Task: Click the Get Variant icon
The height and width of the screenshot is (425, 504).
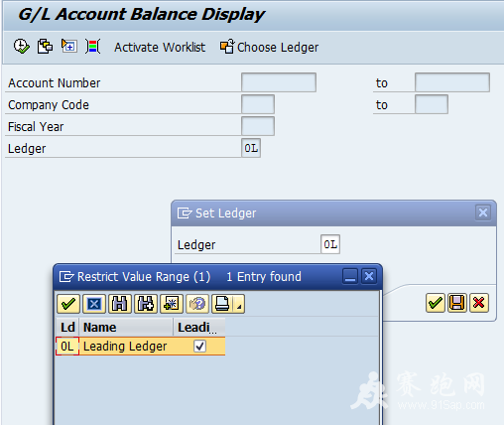Action: point(45,47)
